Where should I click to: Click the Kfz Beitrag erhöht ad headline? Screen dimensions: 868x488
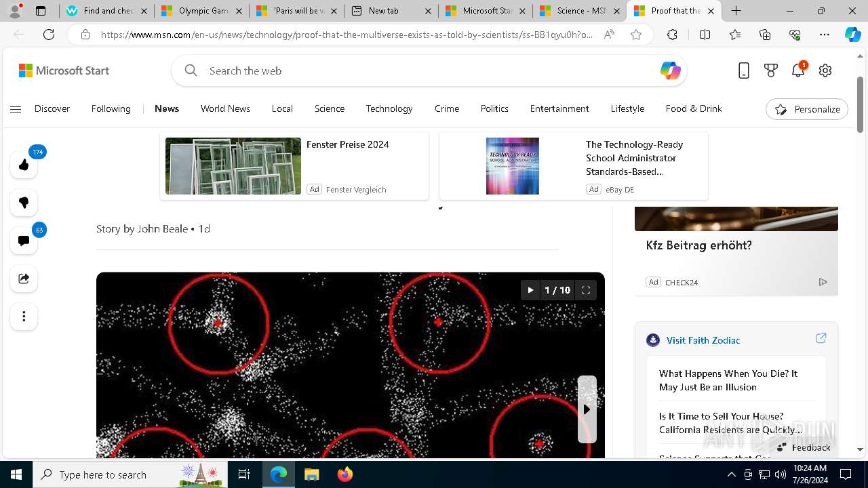[699, 245]
